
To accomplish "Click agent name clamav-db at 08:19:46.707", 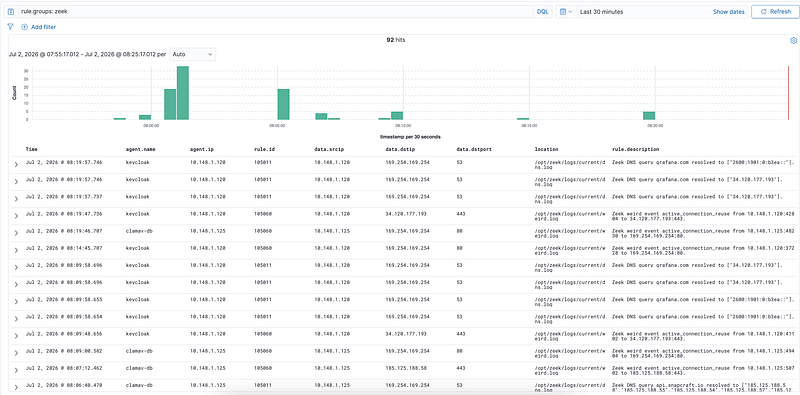I will [139, 231].
